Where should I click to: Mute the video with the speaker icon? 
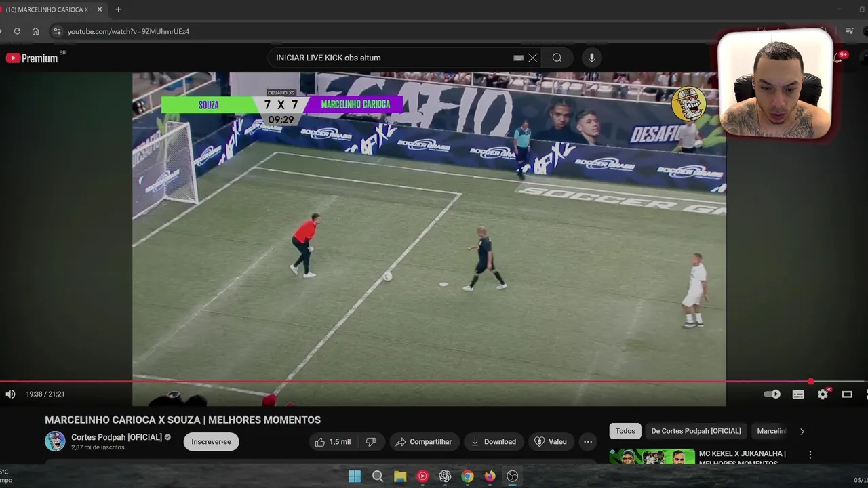click(10, 394)
